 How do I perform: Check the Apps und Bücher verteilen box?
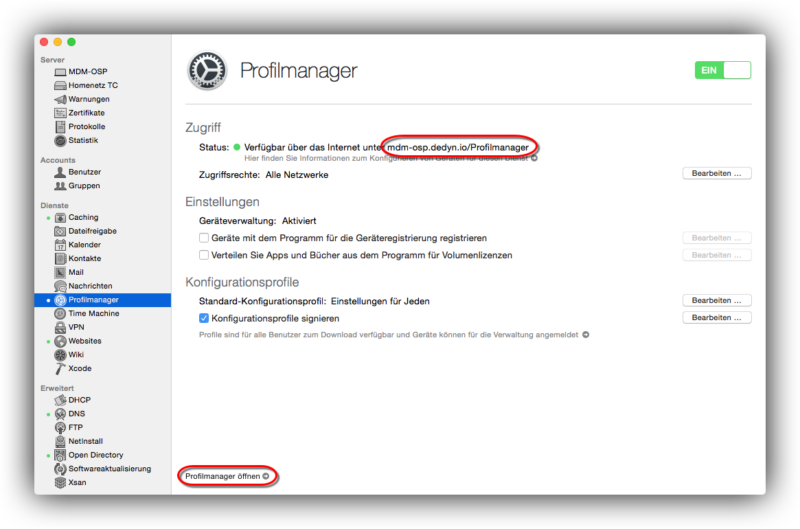(x=204, y=255)
